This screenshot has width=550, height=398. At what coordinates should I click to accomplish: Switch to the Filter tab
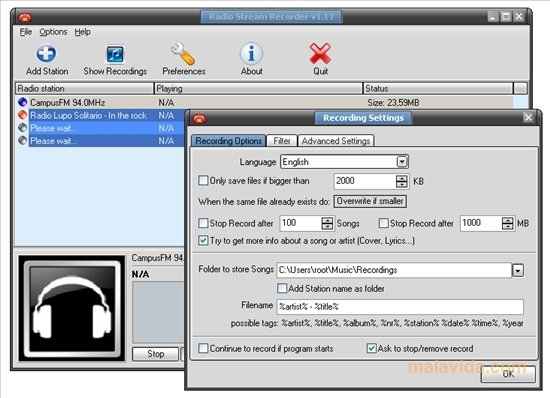(x=282, y=141)
